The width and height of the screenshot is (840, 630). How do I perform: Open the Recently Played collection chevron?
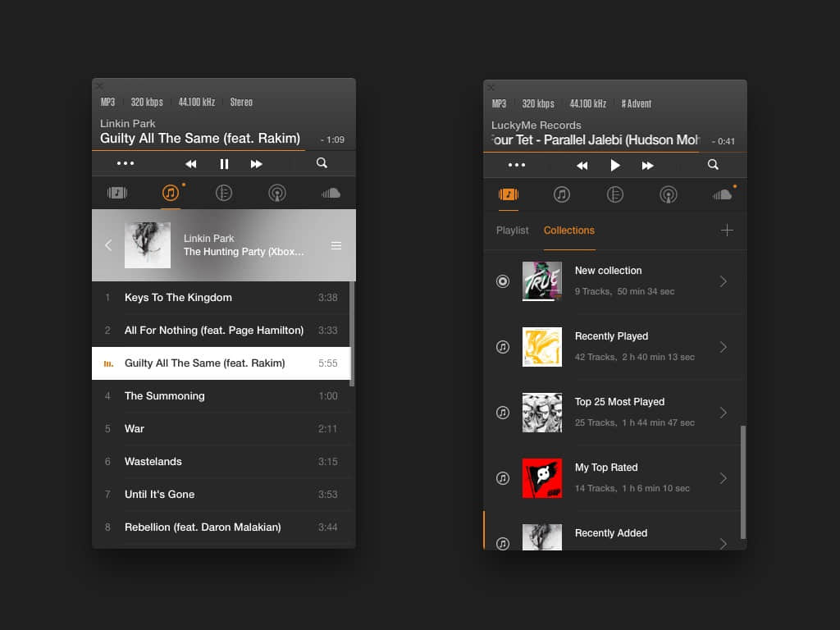tap(723, 347)
